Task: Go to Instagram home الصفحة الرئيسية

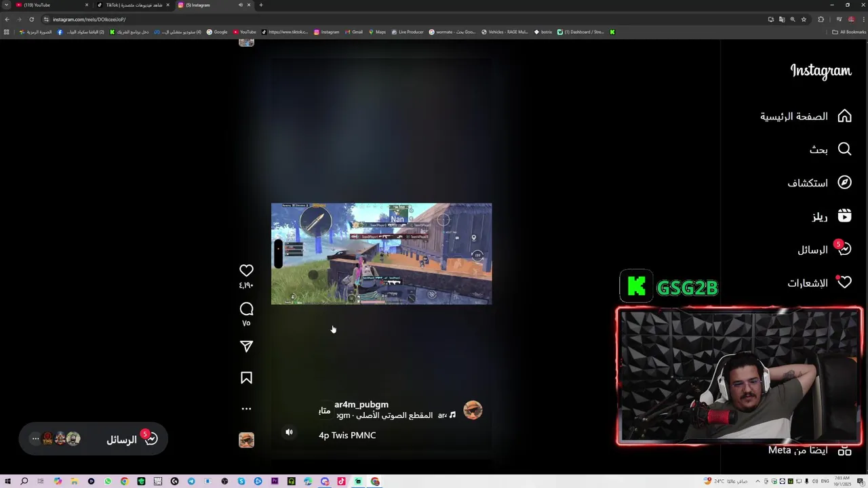Action: 806,117
